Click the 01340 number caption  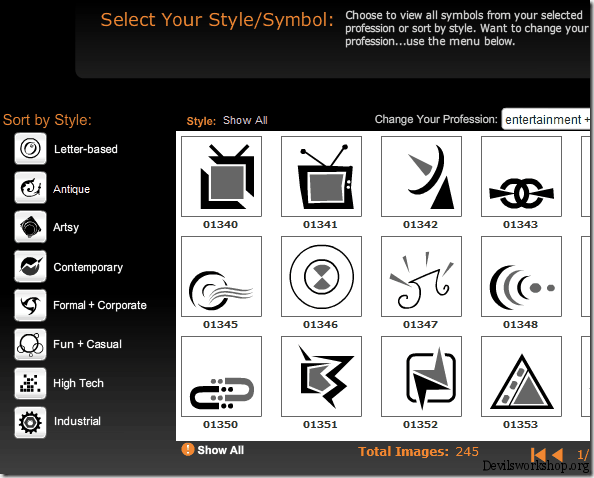(220, 225)
